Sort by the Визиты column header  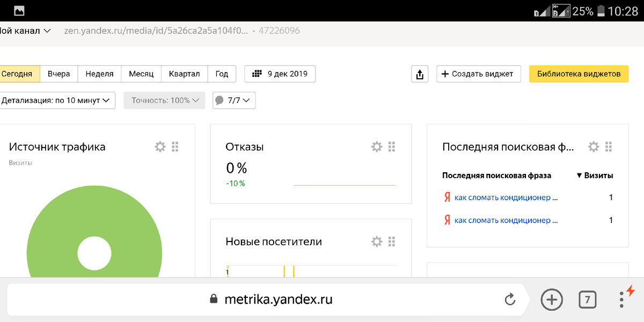click(594, 175)
